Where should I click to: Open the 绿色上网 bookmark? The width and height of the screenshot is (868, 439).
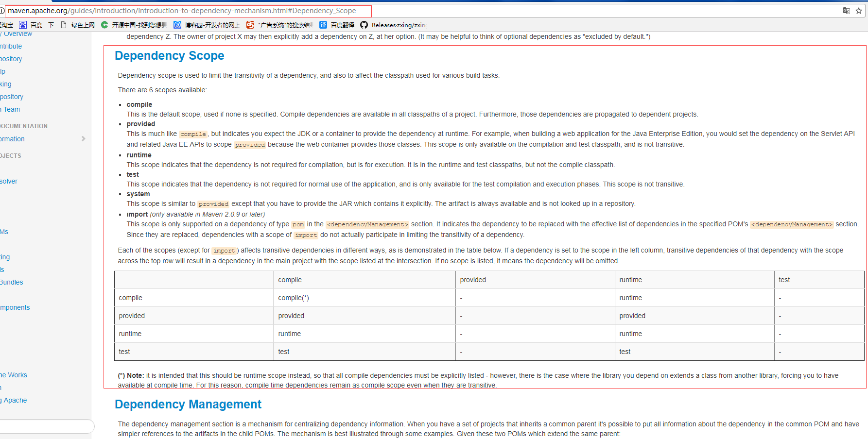78,25
